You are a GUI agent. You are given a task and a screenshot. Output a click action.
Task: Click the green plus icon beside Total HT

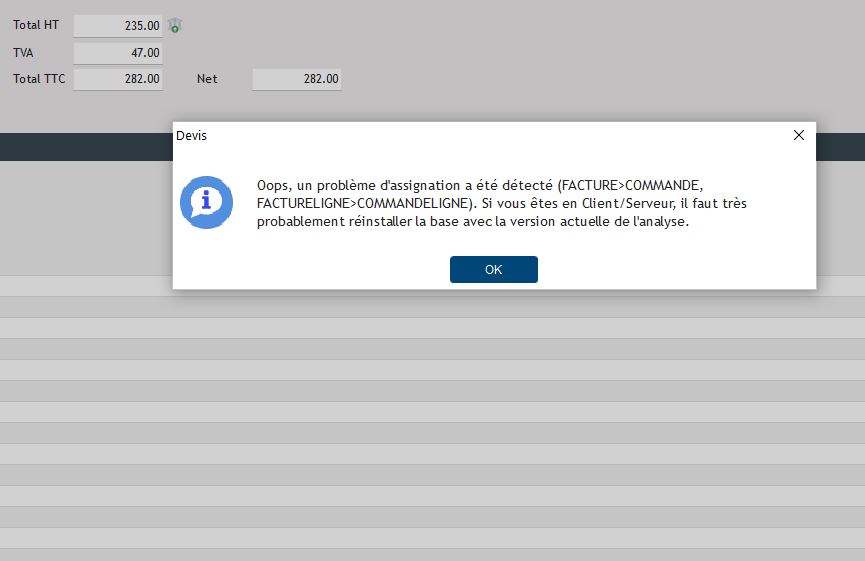[175, 26]
